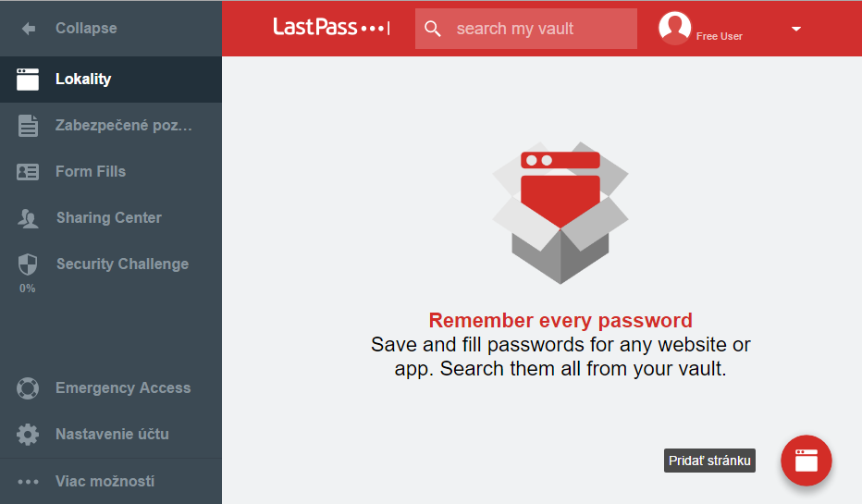
Task: Click the secure notes document icon
Action: [x=28, y=126]
